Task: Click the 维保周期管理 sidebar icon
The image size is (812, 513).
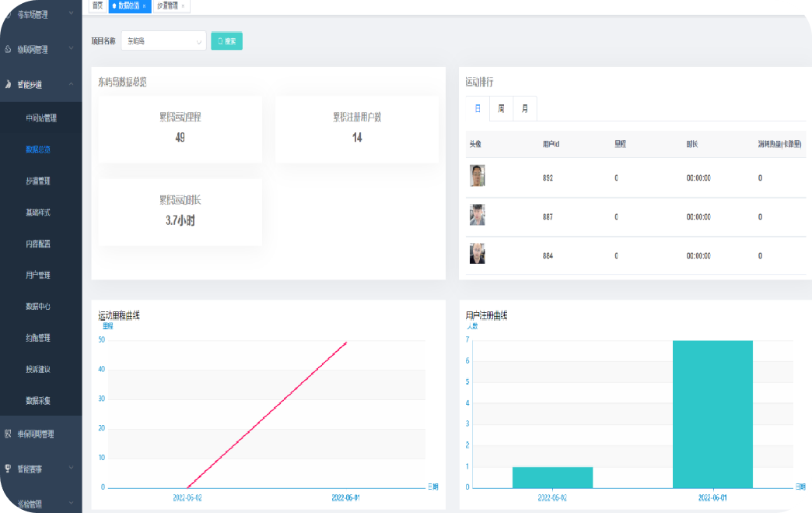Action: click(8, 434)
